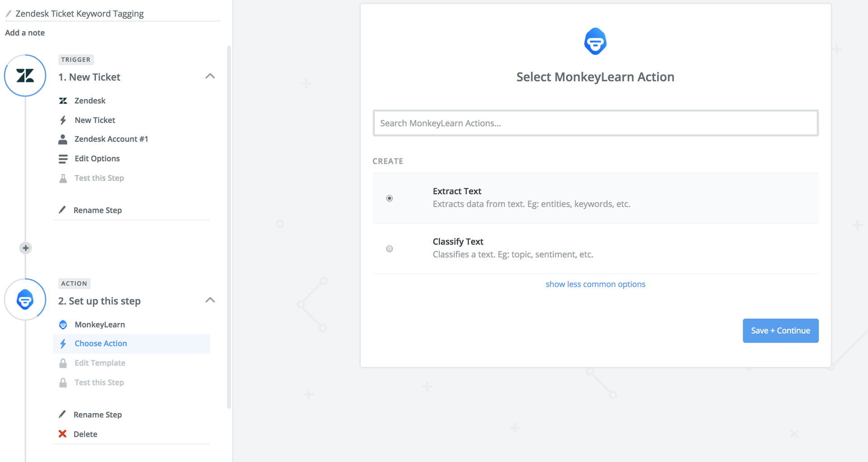Click the ACTION label badge
The height and width of the screenshot is (462, 868).
(x=74, y=284)
